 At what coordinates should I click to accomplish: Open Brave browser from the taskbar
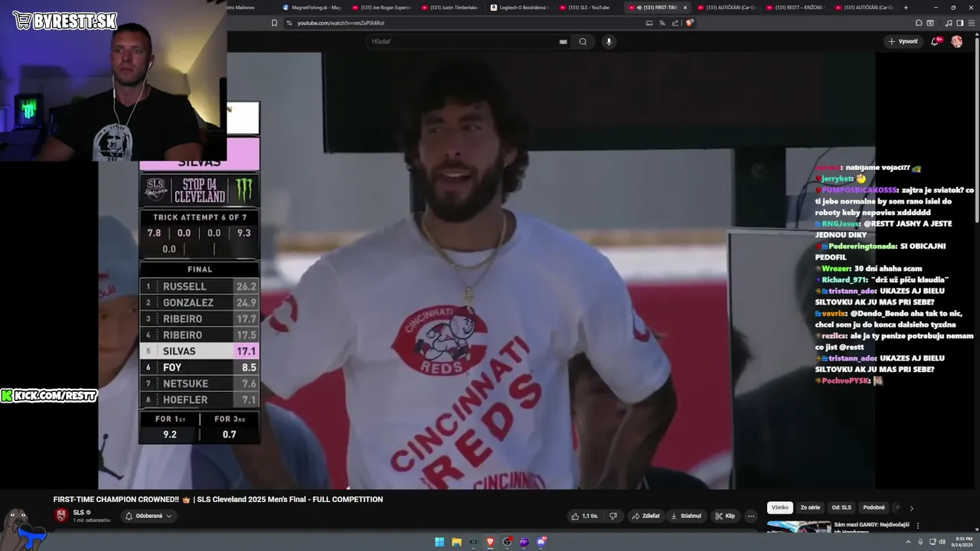(491, 542)
